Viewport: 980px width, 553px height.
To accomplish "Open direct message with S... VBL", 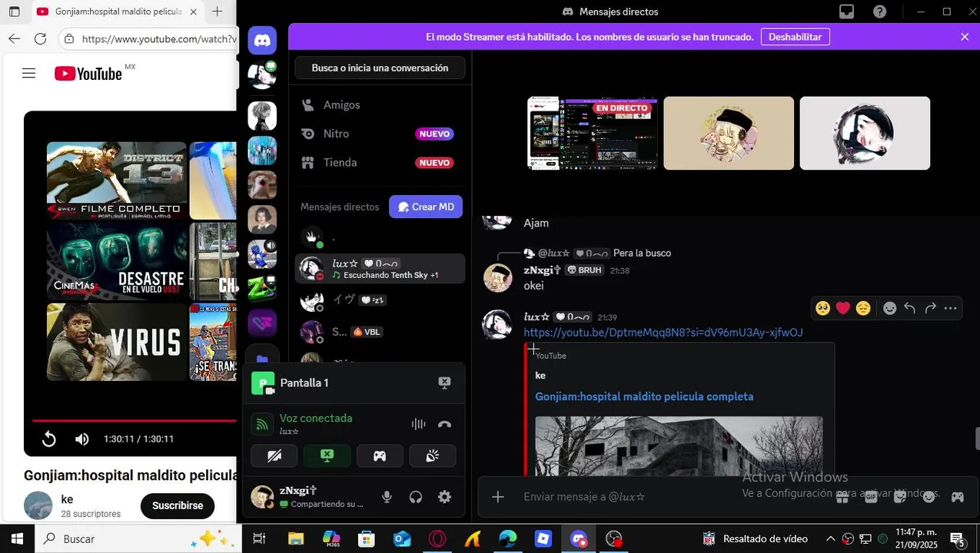I will [380, 332].
